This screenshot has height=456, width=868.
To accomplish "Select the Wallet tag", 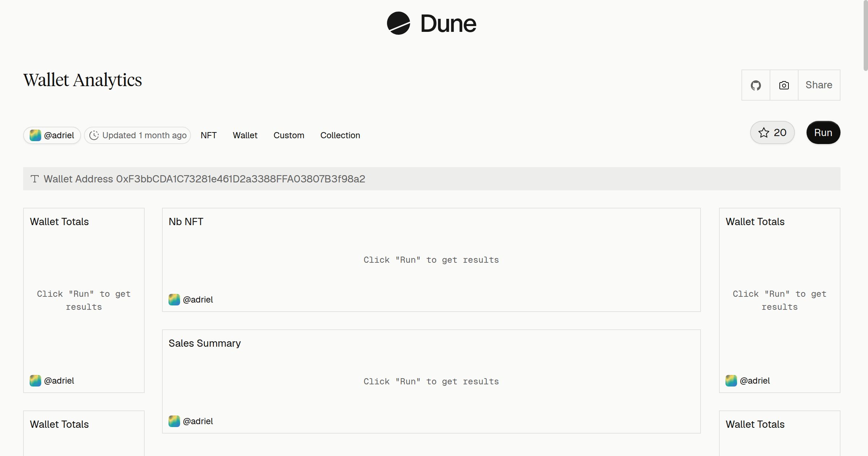I will pos(245,135).
